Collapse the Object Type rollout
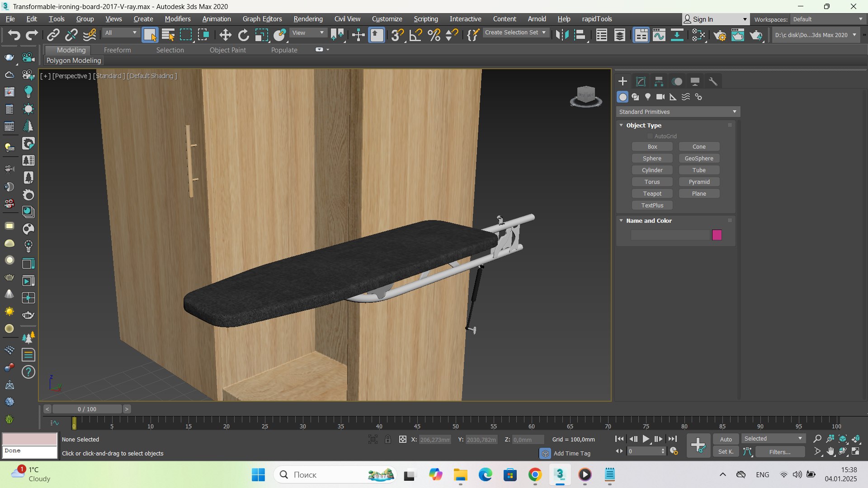The width and height of the screenshot is (868, 488). pyautogui.click(x=621, y=125)
